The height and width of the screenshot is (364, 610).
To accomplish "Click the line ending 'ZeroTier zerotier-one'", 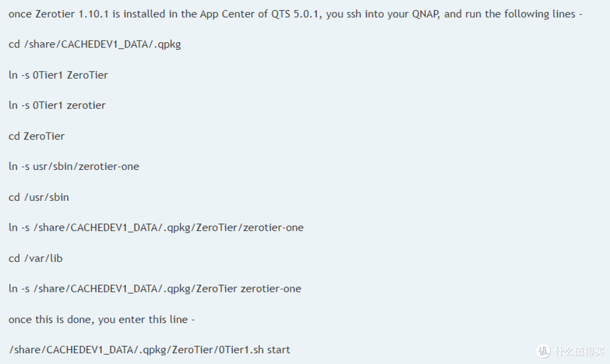I will pyautogui.click(x=155, y=288).
